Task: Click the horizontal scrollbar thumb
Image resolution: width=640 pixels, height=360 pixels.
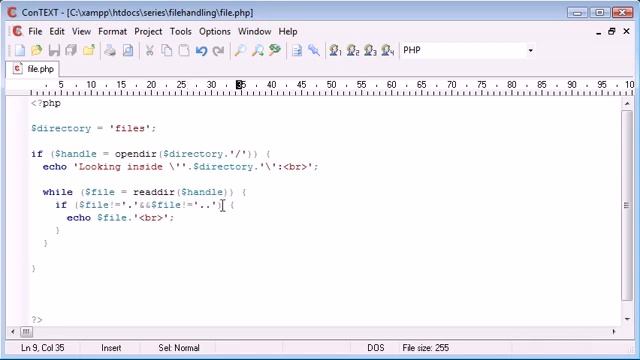Action: (26, 332)
